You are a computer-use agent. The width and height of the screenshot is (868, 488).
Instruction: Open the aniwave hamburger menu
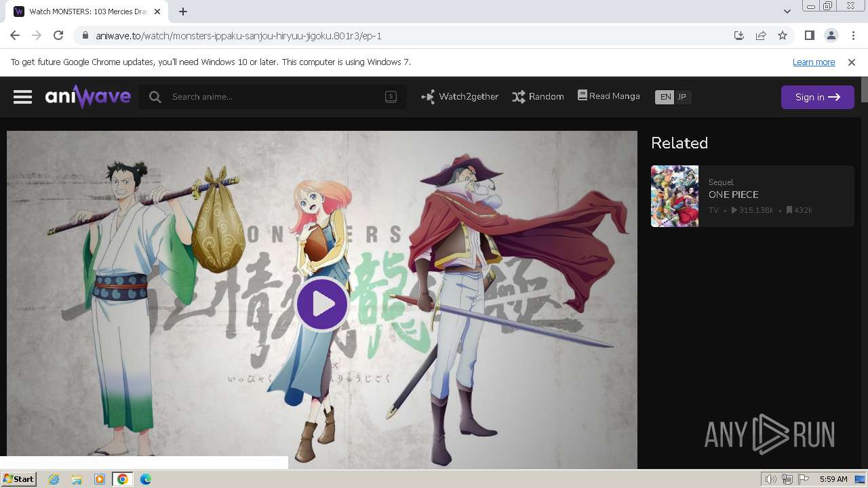pyautogui.click(x=22, y=97)
